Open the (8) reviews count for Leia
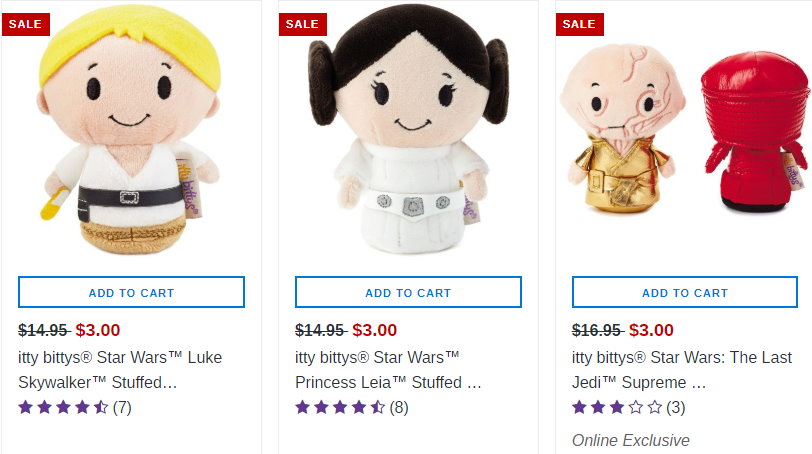Viewport: 812px width, 454px height. (399, 407)
